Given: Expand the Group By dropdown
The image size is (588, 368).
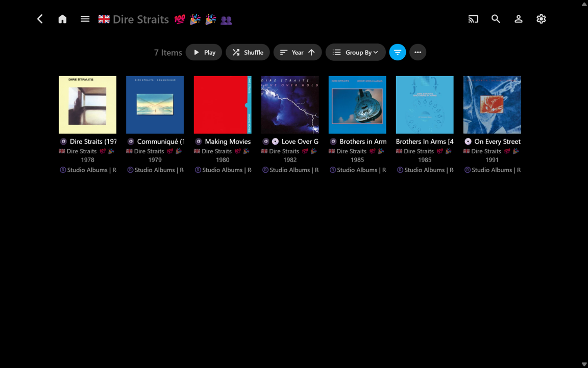Looking at the screenshot, I should [355, 52].
